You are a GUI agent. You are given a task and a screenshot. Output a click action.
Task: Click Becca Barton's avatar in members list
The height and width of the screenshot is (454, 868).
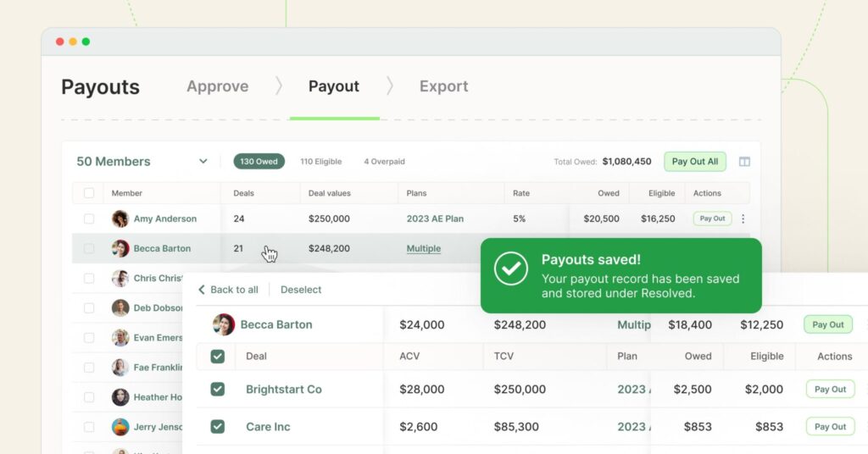tap(120, 249)
